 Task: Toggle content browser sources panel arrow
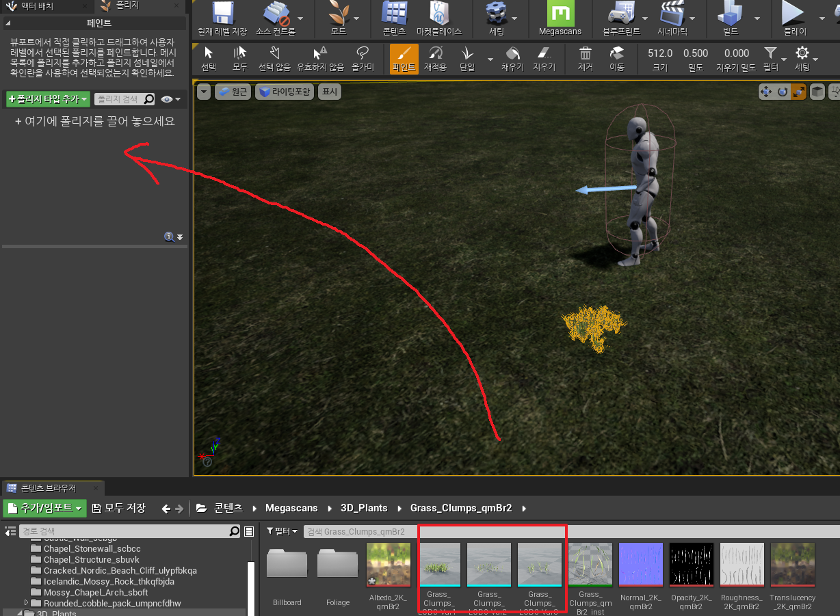[x=10, y=531]
